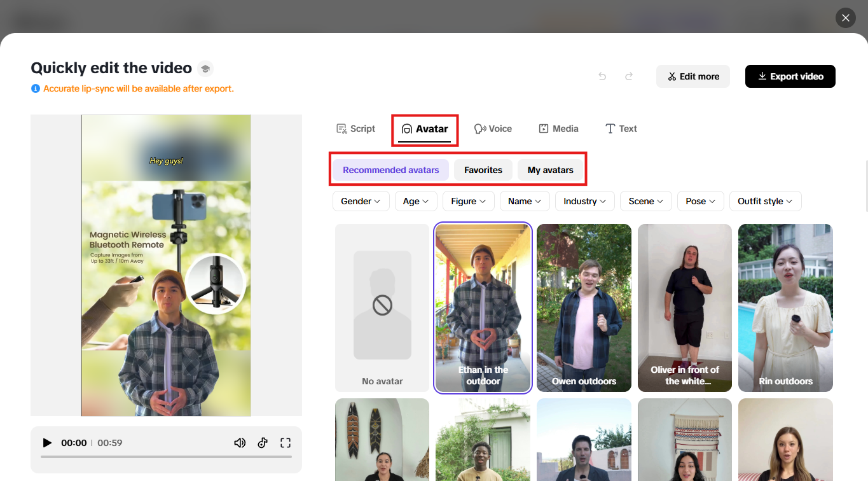Open the Script tab

pos(355,129)
